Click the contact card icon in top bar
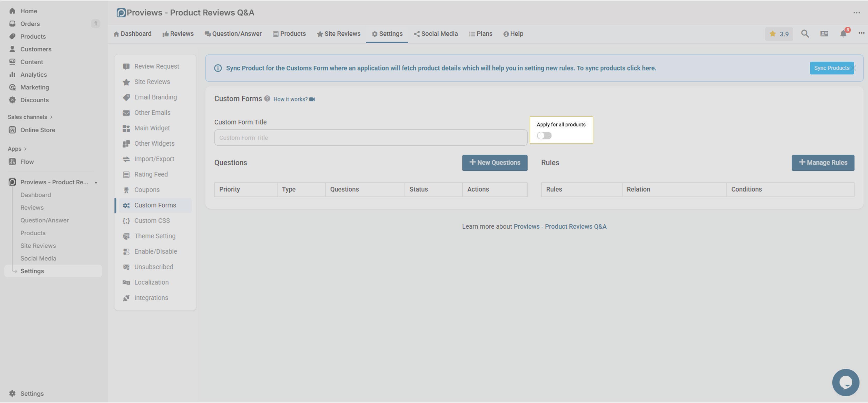 (824, 34)
